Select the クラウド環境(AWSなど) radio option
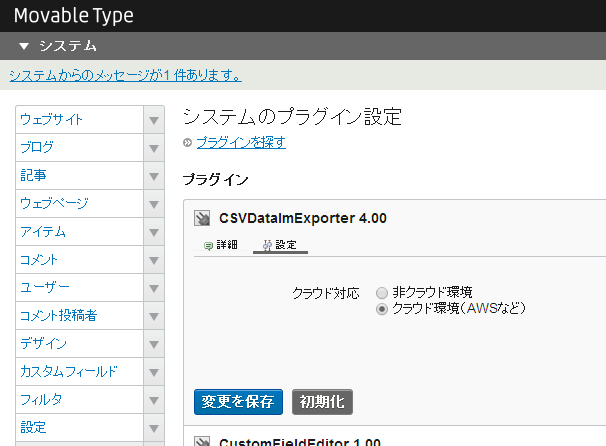The image size is (606, 446). [382, 309]
